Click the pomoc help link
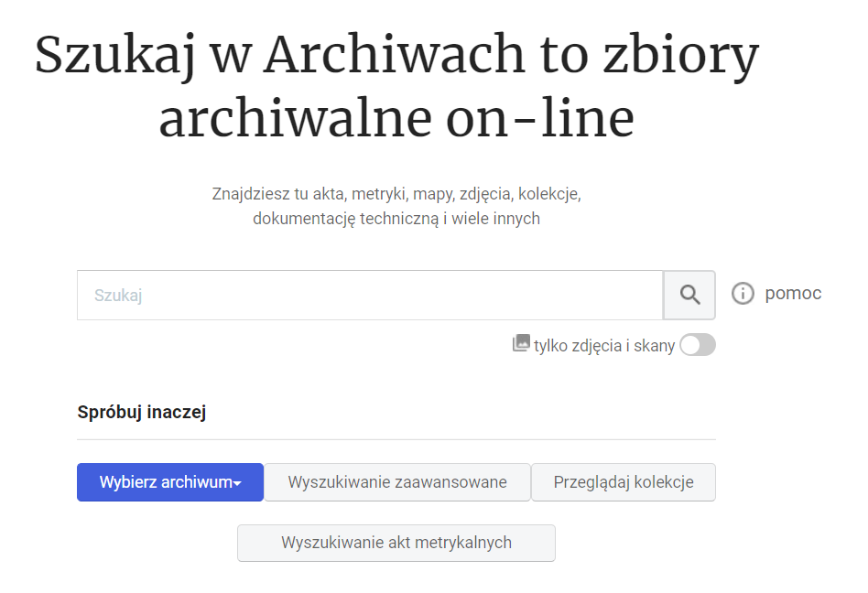The height and width of the screenshot is (593, 868). pyautogui.click(x=793, y=293)
